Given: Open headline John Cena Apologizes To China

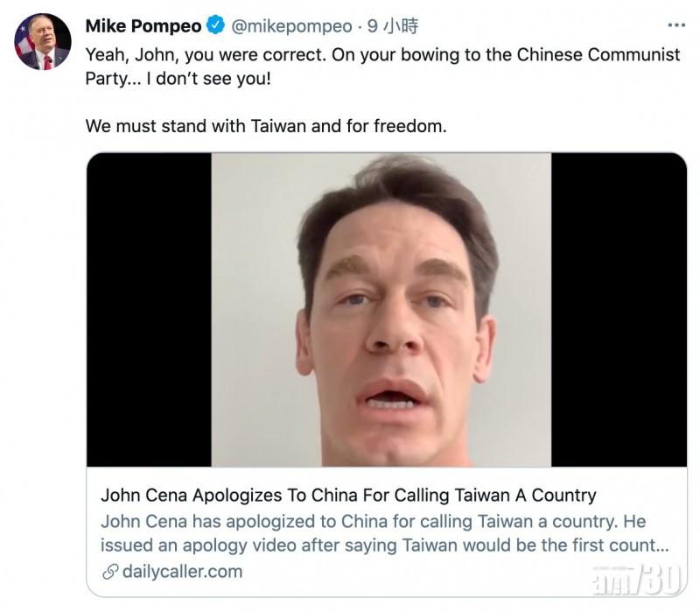Looking at the screenshot, I should pos(348,495).
